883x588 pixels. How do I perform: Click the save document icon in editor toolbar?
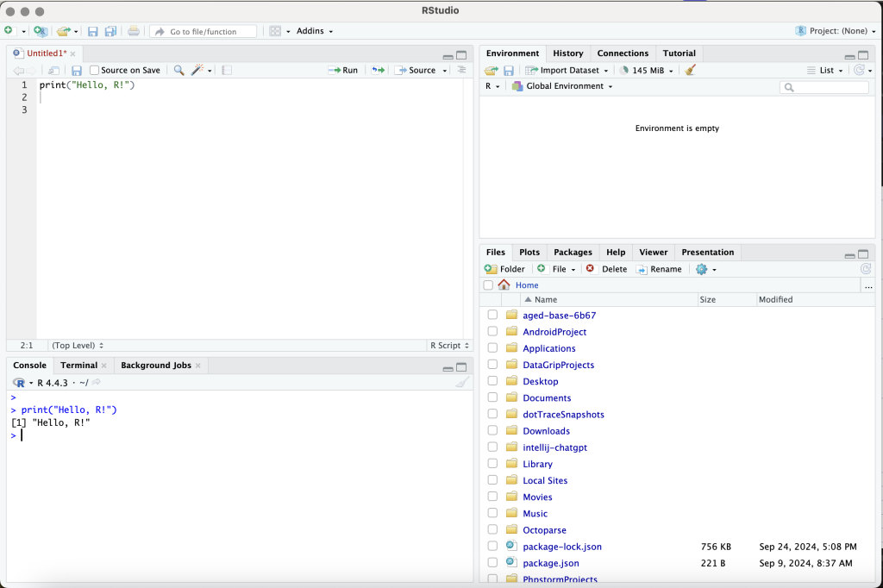77,70
